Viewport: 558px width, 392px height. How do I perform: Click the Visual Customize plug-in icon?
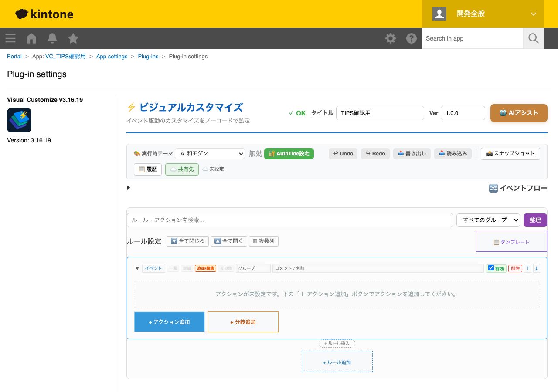click(x=19, y=120)
